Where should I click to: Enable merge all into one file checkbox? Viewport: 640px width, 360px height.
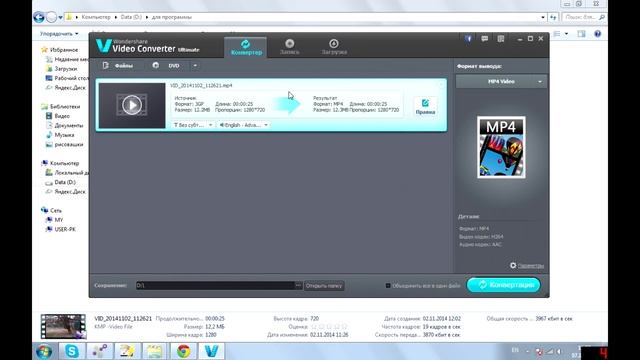click(x=388, y=286)
